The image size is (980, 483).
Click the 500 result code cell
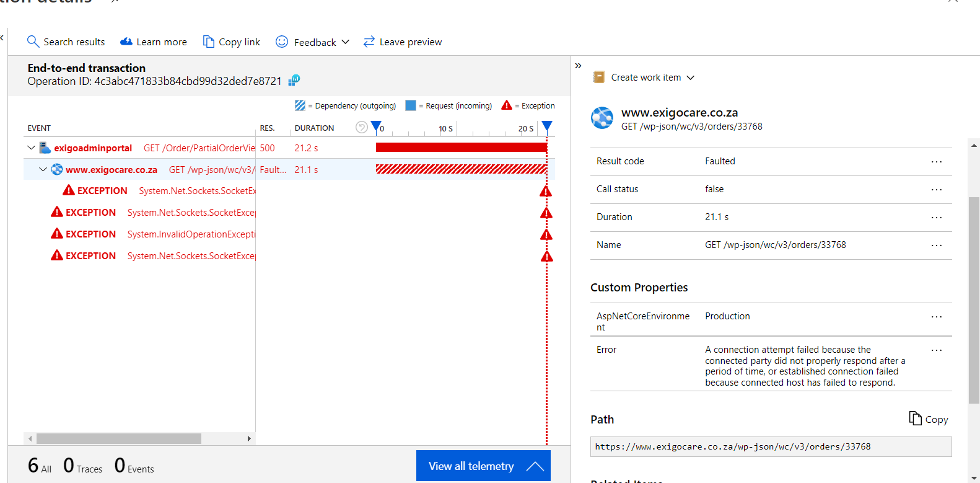[267, 148]
